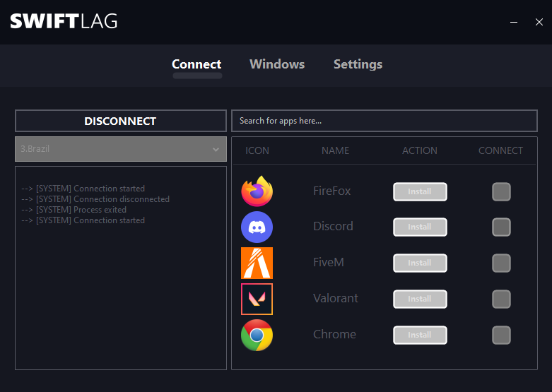This screenshot has height=392, width=552.
Task: Select the Chrome name label
Action: [334, 334]
